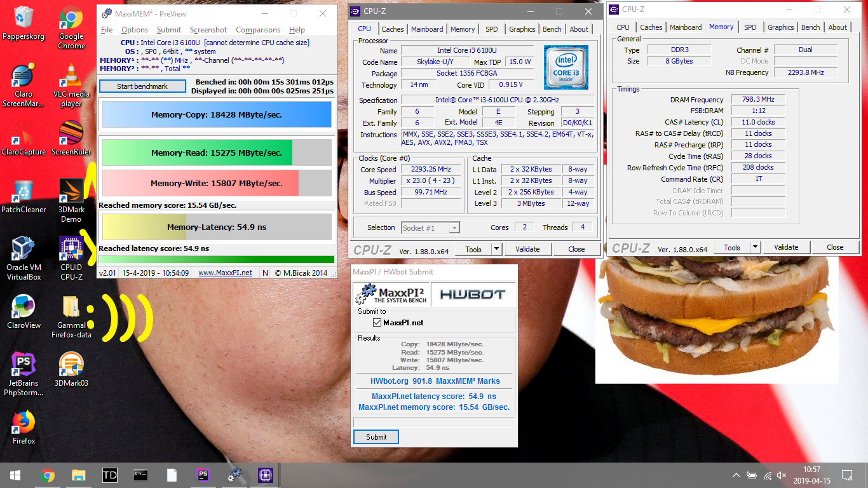Switch to CPU-Z via taskbar icon
The image size is (868, 488).
pos(265,475)
